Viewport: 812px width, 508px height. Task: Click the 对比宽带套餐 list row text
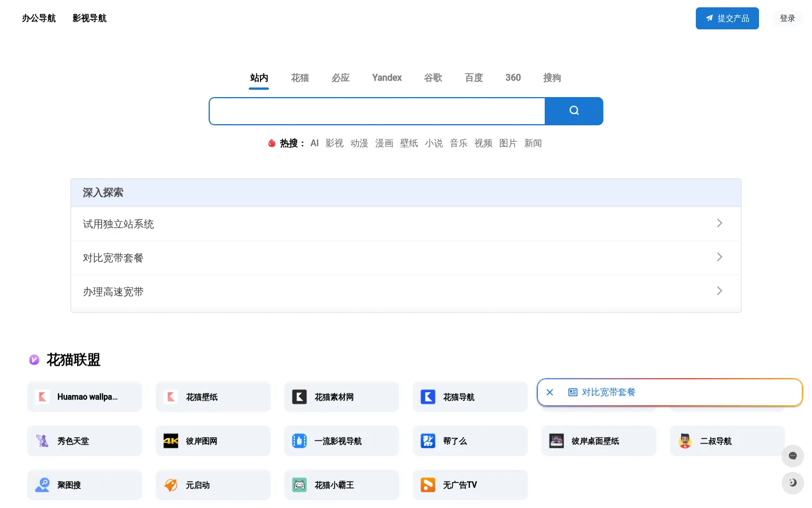[x=113, y=258]
